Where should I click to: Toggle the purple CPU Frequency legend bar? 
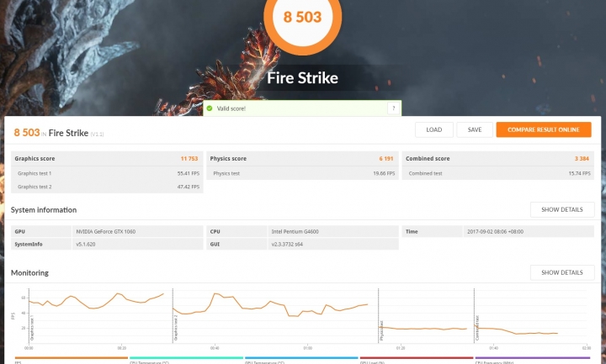533,358
